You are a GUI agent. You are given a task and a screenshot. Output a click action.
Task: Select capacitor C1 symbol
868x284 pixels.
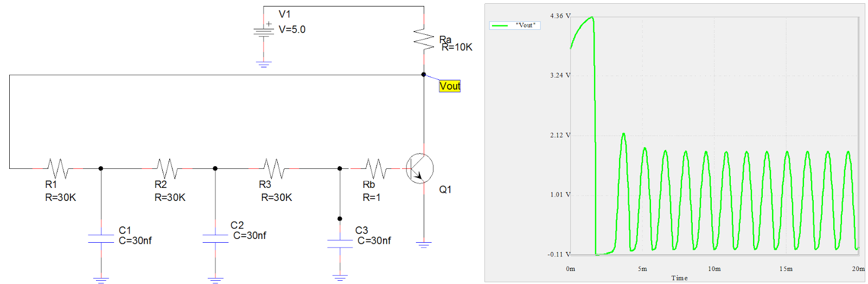pyautogui.click(x=101, y=239)
